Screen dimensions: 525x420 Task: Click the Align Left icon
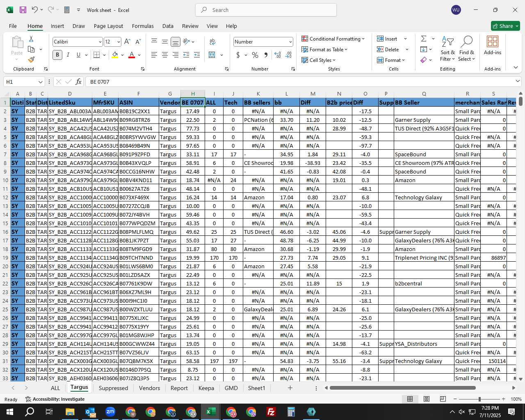[154, 55]
